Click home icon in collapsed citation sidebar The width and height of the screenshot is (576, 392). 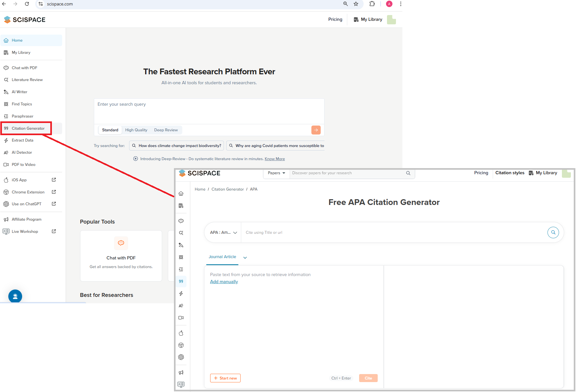pyautogui.click(x=181, y=193)
